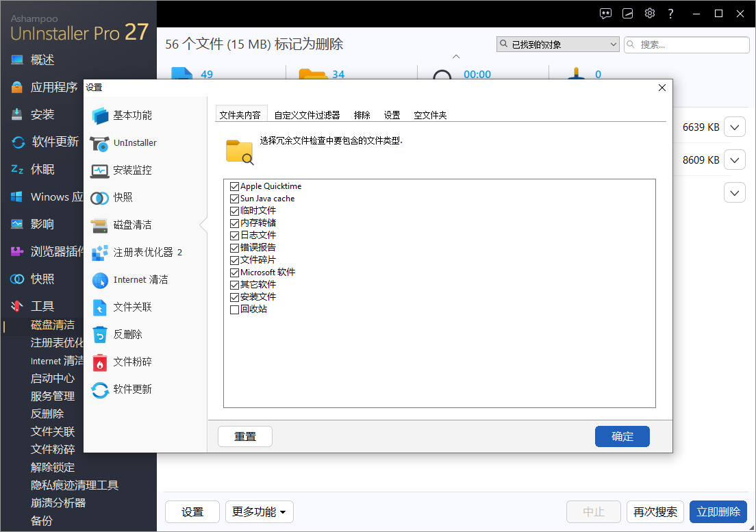
Task: Enable 回收站 checkbox
Action: [x=234, y=309]
